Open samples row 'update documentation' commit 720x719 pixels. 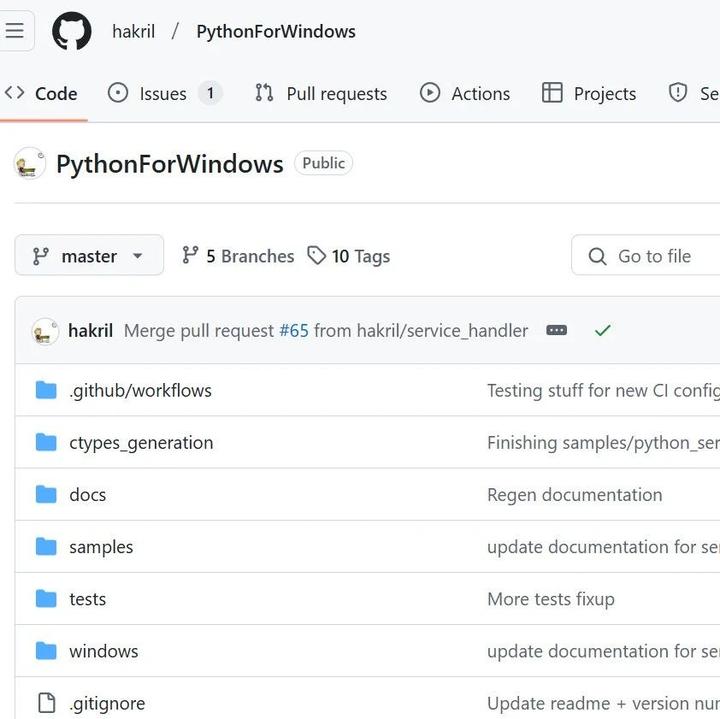click(x=603, y=547)
